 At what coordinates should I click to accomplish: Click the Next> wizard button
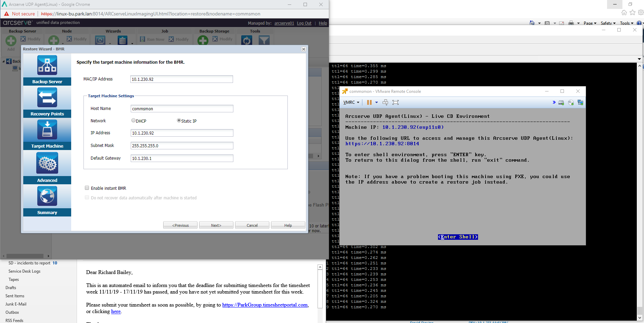tap(216, 225)
